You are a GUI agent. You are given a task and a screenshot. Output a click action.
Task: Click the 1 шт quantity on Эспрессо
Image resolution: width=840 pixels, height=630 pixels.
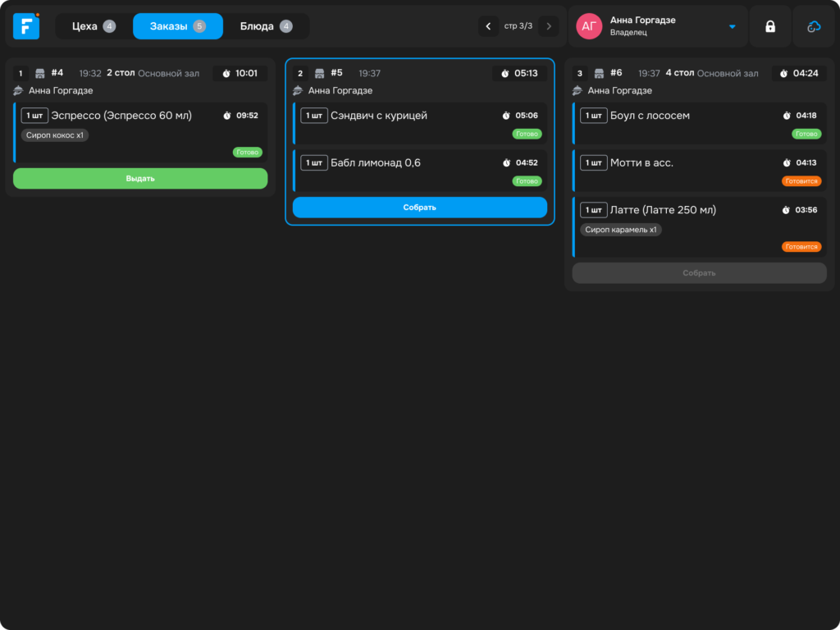click(x=34, y=116)
